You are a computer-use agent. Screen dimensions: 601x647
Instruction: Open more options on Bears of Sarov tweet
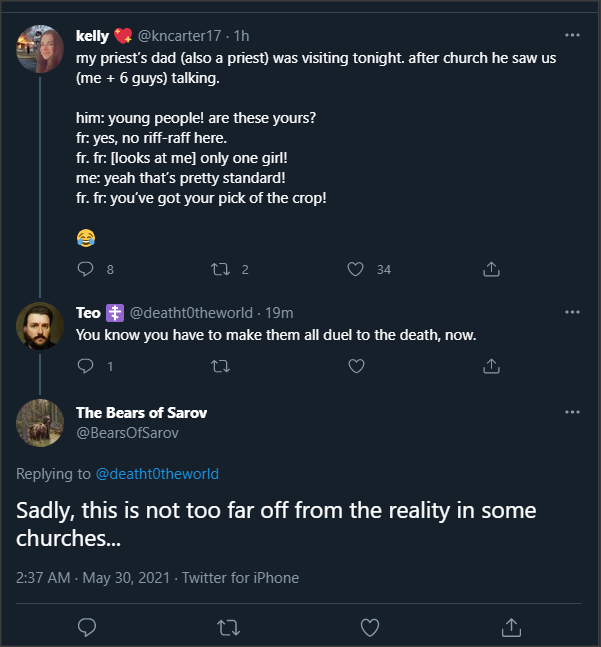572,412
